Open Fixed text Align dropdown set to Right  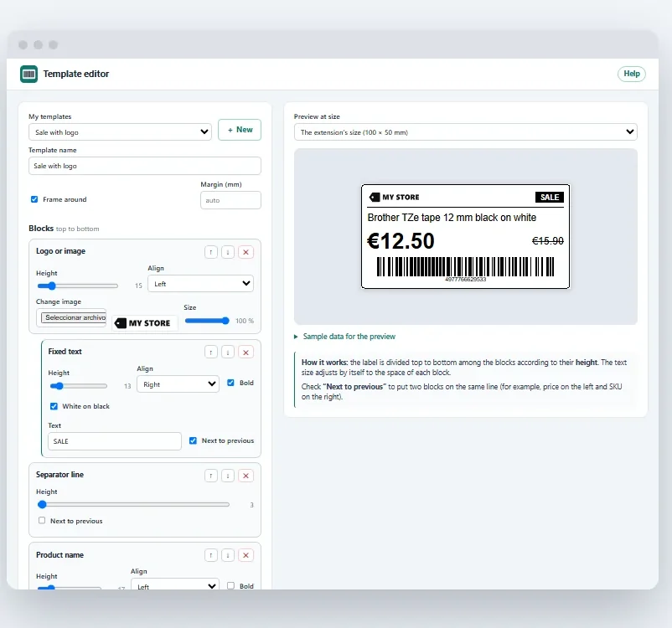(178, 384)
